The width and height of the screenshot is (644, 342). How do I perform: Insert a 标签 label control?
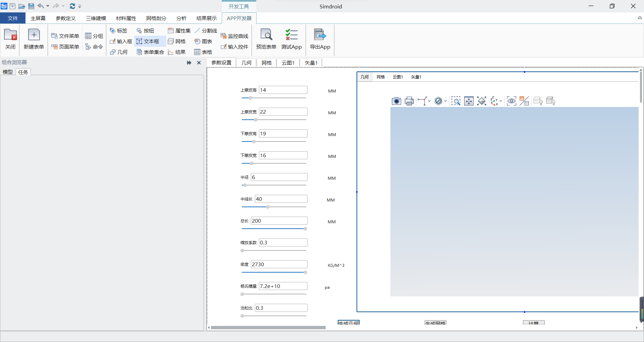tap(119, 31)
